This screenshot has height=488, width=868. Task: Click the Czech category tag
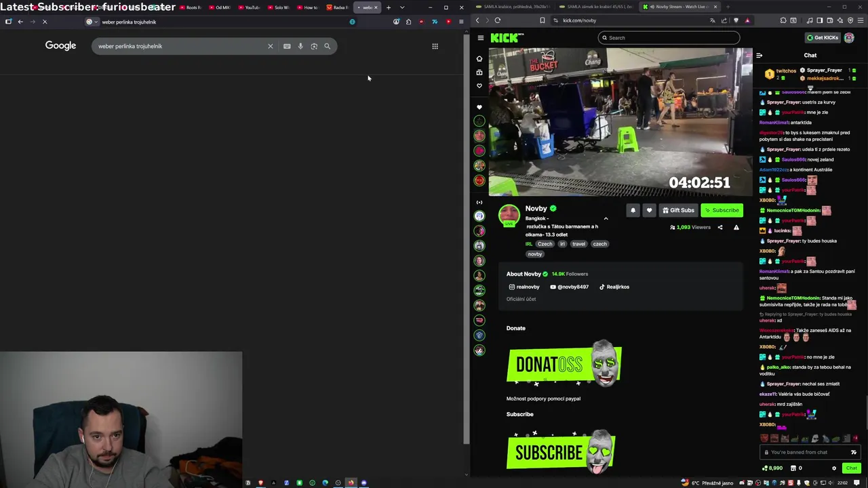(545, 244)
